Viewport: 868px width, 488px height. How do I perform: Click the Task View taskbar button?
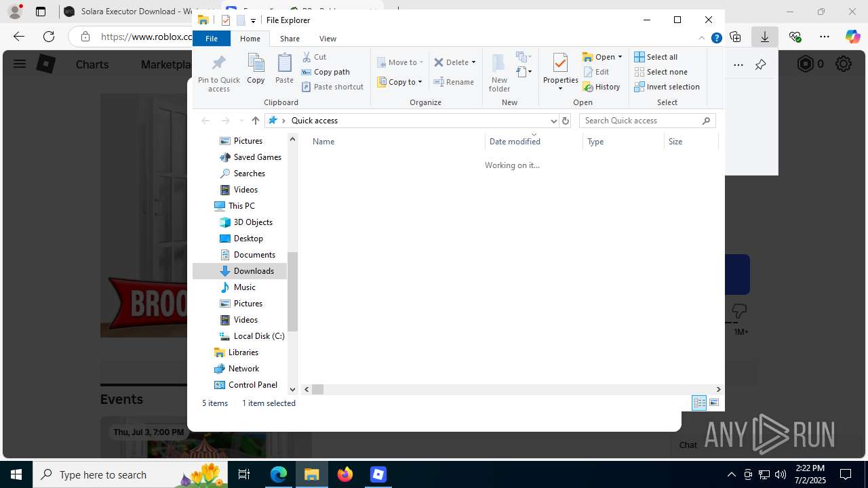coord(244,474)
